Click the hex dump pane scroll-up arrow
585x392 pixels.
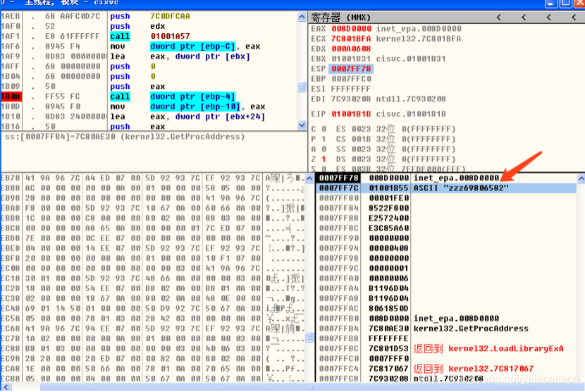point(309,178)
